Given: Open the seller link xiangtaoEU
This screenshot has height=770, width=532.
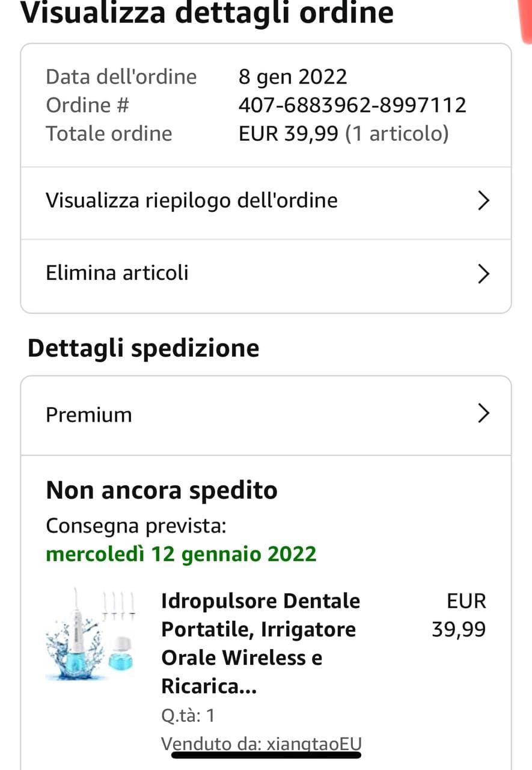Looking at the screenshot, I should pyautogui.click(x=314, y=744).
